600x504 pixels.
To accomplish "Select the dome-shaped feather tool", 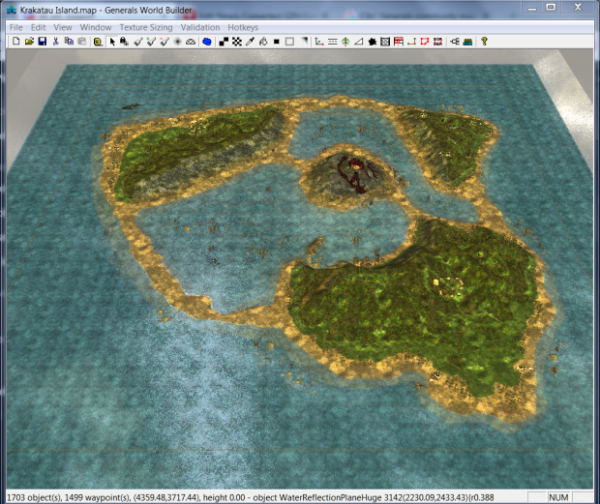I will [x=191, y=41].
